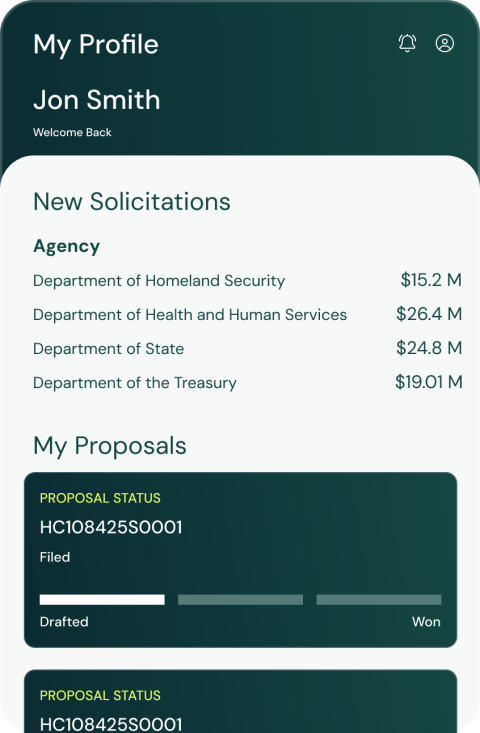Open the second Proposal Status card
The height and width of the screenshot is (733, 480).
coord(240,701)
